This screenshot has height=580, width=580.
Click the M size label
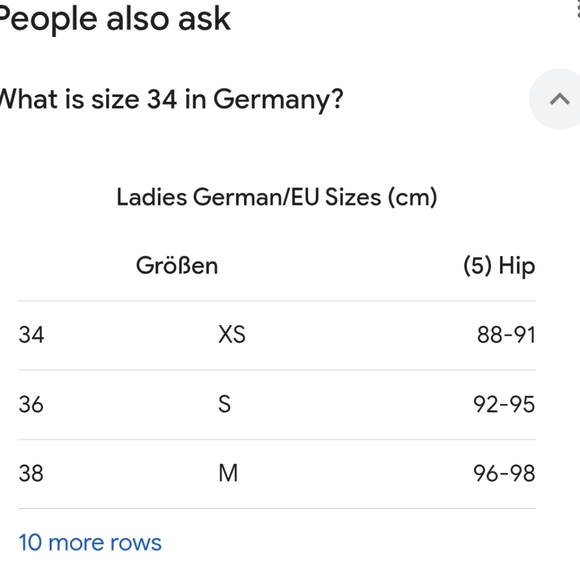pyautogui.click(x=228, y=473)
